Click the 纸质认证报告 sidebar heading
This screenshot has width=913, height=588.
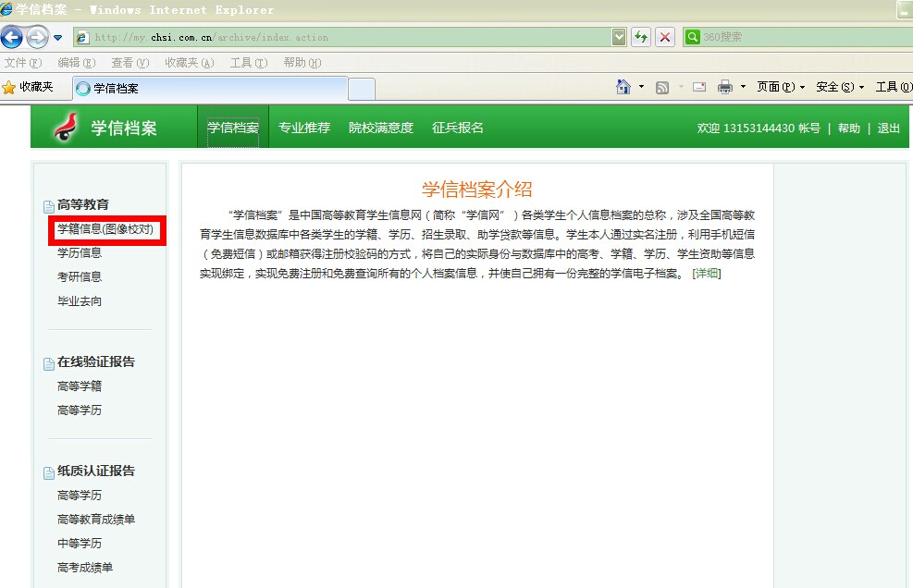pyautogui.click(x=96, y=471)
